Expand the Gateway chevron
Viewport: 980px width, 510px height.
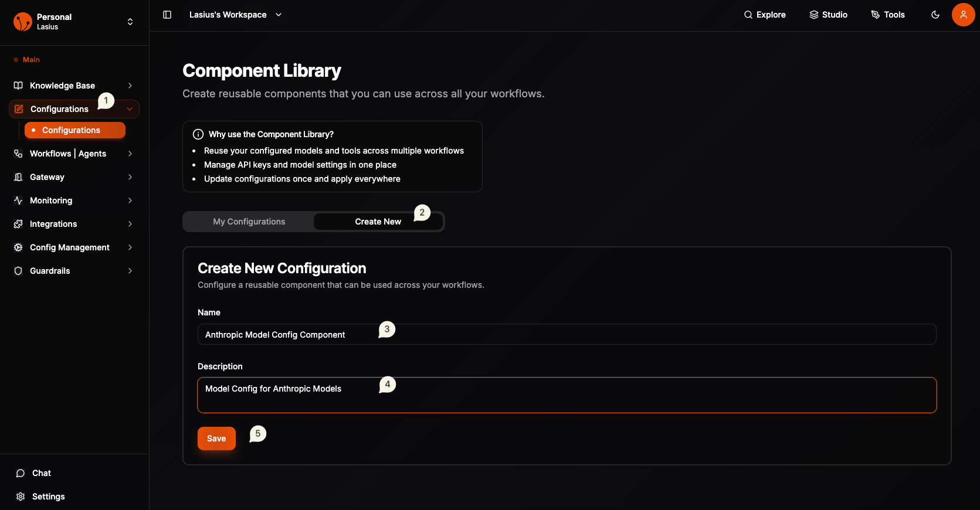(x=130, y=177)
